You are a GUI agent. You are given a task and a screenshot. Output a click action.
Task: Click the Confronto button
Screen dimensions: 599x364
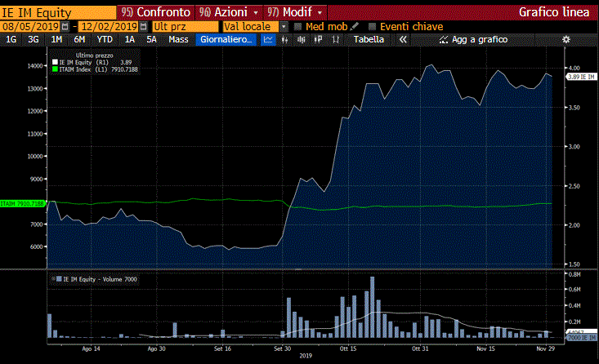[157, 13]
